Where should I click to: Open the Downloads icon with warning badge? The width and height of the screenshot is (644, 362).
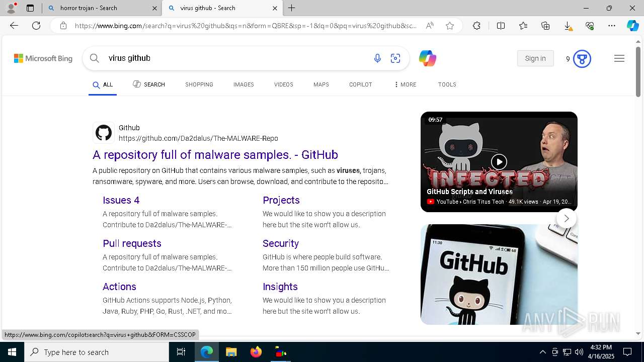[568, 26]
